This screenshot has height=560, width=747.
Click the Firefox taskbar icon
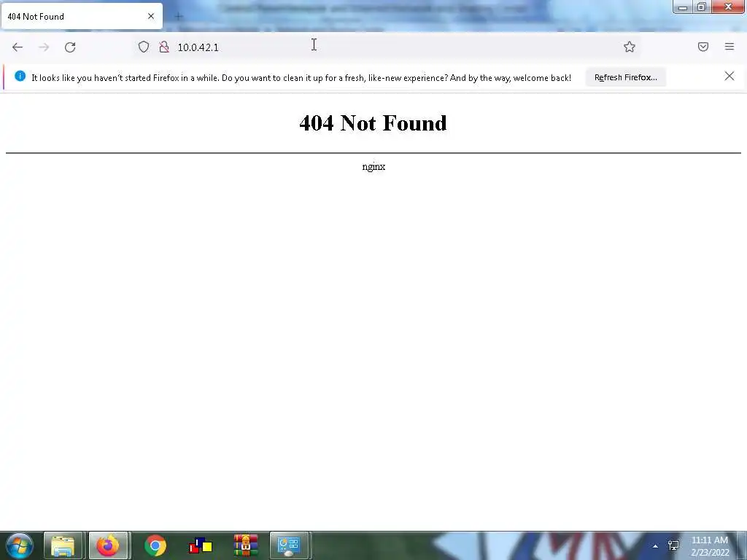[108, 545]
